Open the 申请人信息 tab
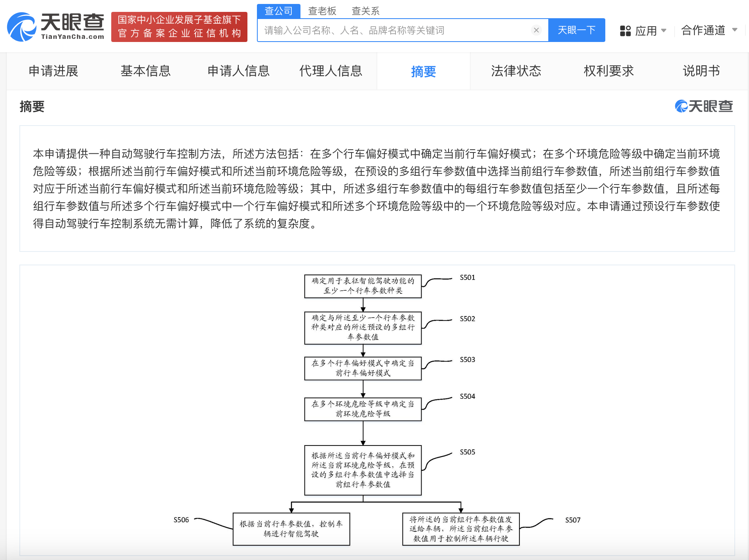The image size is (749, 560). click(x=238, y=71)
